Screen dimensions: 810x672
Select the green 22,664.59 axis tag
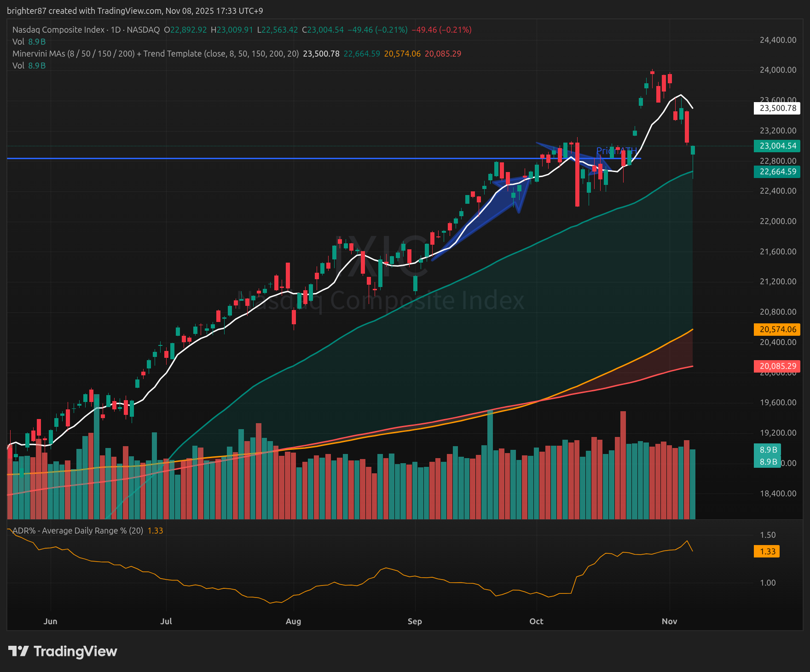[777, 172]
